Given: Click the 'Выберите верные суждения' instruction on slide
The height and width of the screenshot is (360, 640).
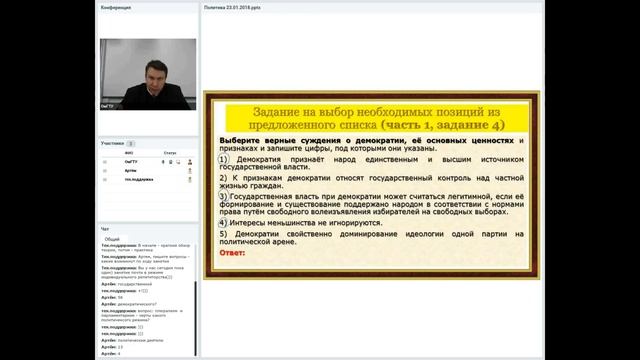Looking at the screenshot, I should [x=371, y=144].
